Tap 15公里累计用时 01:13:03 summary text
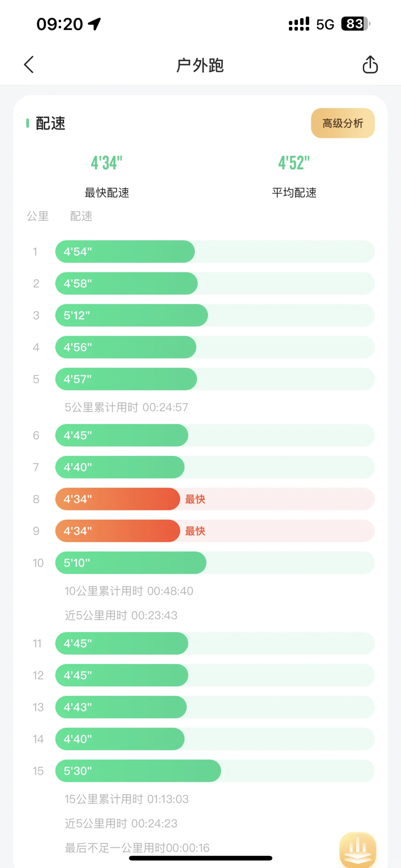This screenshot has height=868, width=401. coord(127,799)
